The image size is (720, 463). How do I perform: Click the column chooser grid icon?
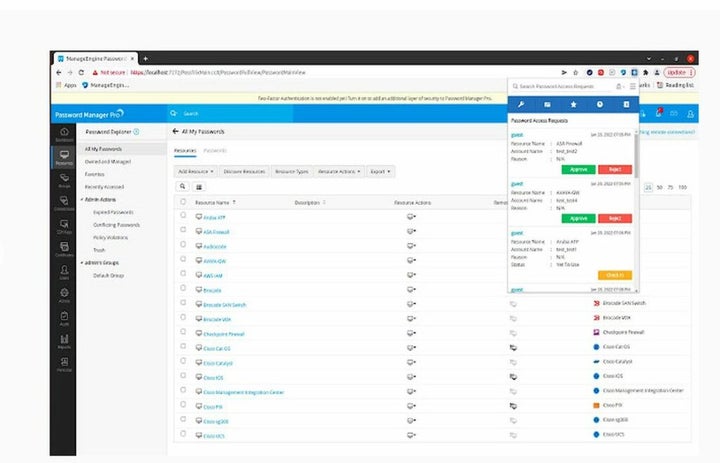tap(198, 186)
